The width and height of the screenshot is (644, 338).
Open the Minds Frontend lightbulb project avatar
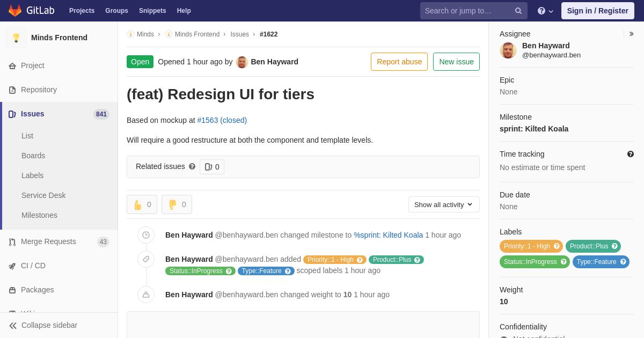(16, 38)
